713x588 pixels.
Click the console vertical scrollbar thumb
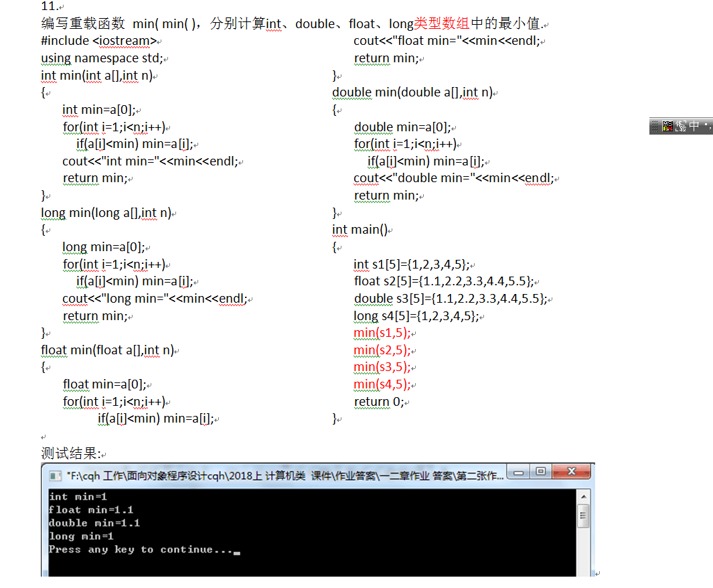tap(582, 516)
